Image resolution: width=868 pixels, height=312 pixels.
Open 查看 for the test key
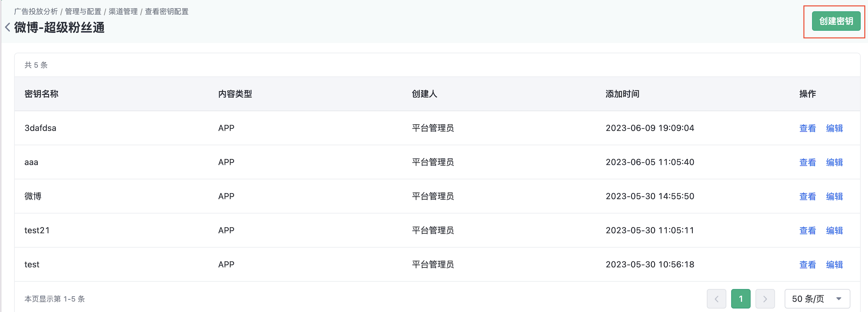pos(807,264)
